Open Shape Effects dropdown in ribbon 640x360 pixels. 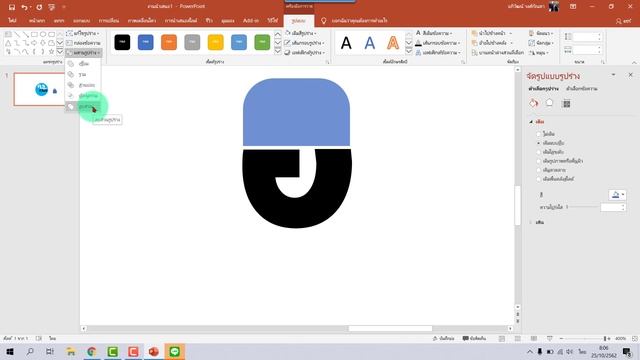tap(304, 53)
